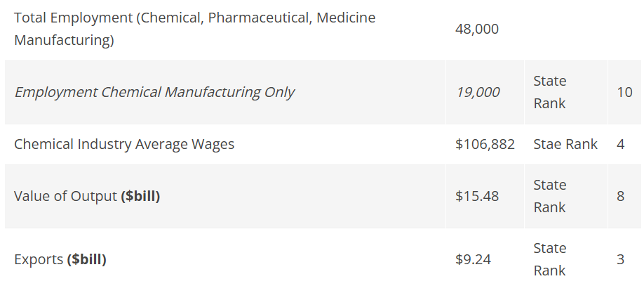Click bold ($bill) next to Exports
The height and width of the screenshot is (293, 644).
pyautogui.click(x=87, y=259)
